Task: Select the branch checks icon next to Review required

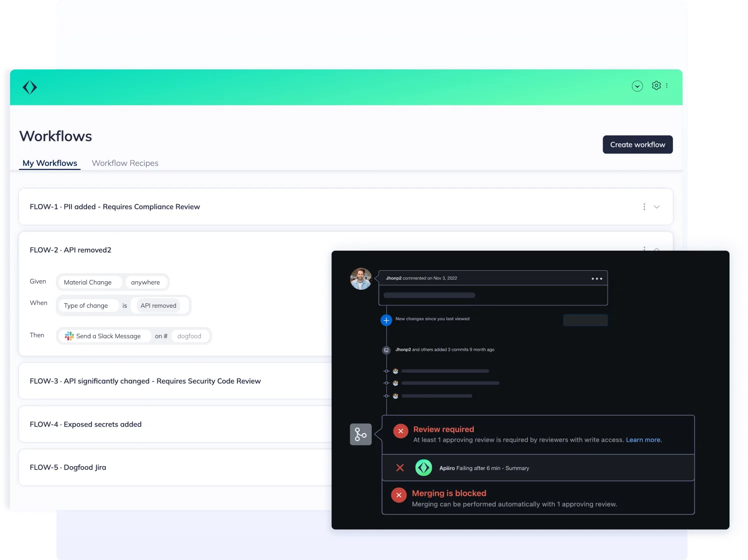Action: tap(360, 434)
